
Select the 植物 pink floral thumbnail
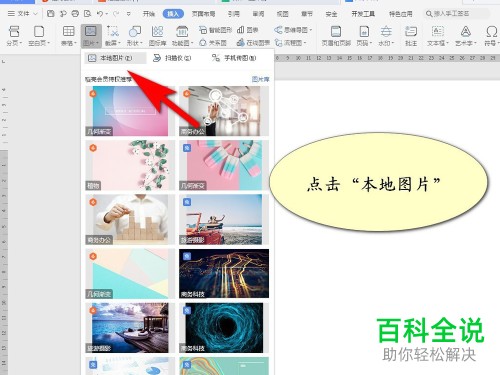tap(130, 165)
